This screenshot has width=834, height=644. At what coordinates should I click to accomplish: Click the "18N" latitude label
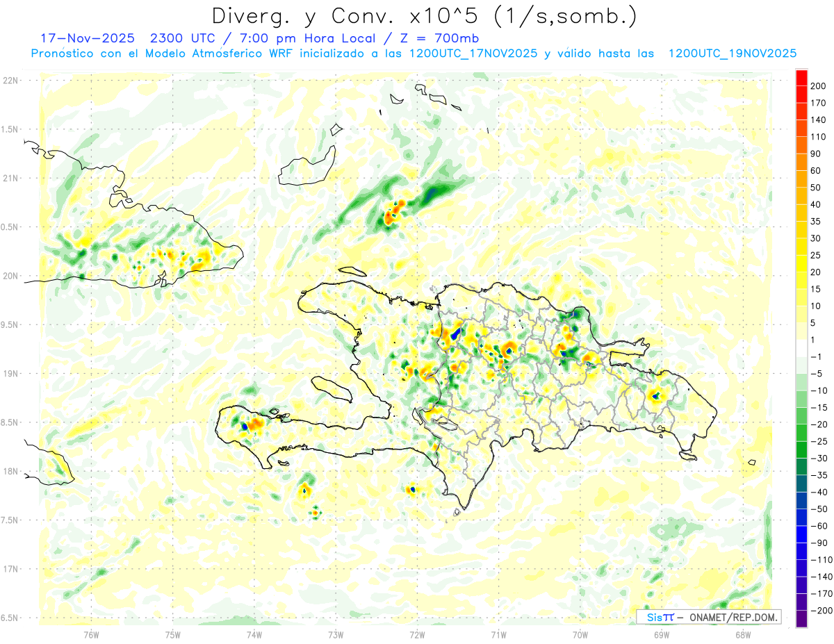coord(10,471)
